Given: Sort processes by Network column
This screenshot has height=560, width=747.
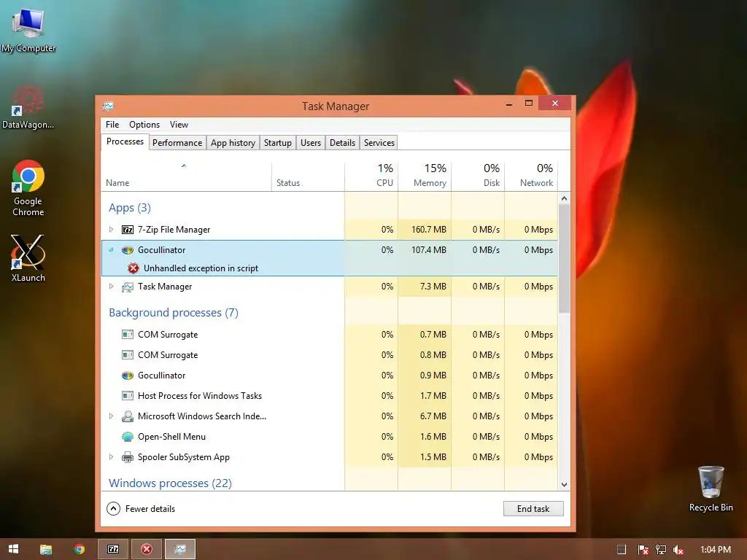Looking at the screenshot, I should pyautogui.click(x=531, y=176).
